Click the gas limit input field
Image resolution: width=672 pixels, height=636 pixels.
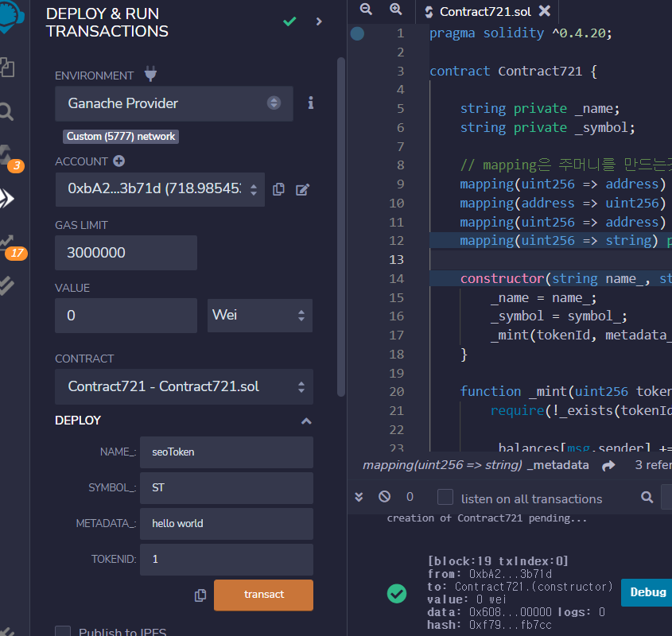click(126, 253)
